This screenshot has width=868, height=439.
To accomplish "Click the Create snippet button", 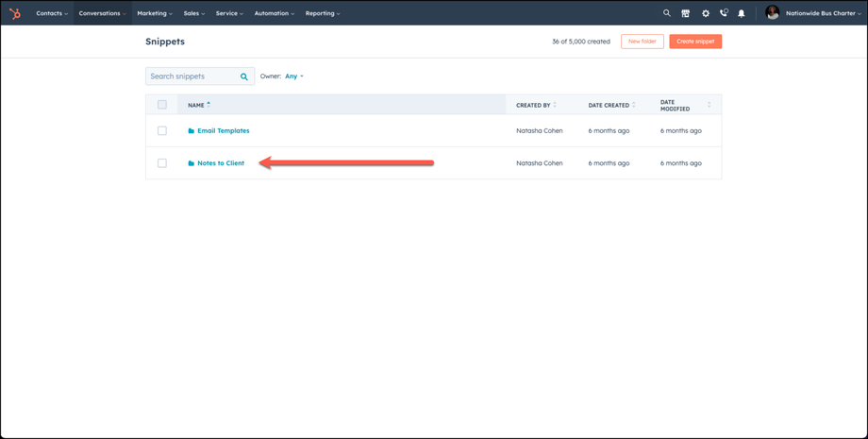I will coord(695,42).
